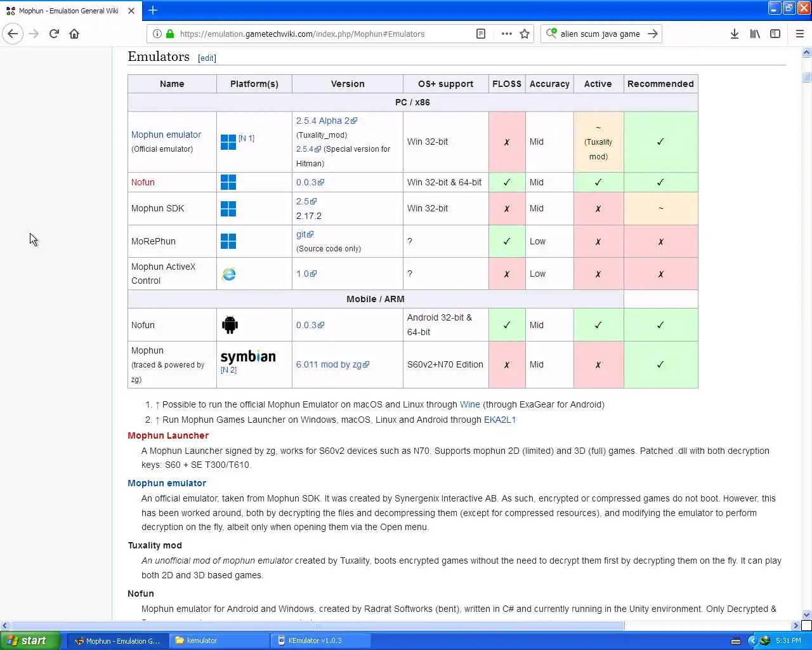Open the red Mophun Launcher heading link

[168, 435]
